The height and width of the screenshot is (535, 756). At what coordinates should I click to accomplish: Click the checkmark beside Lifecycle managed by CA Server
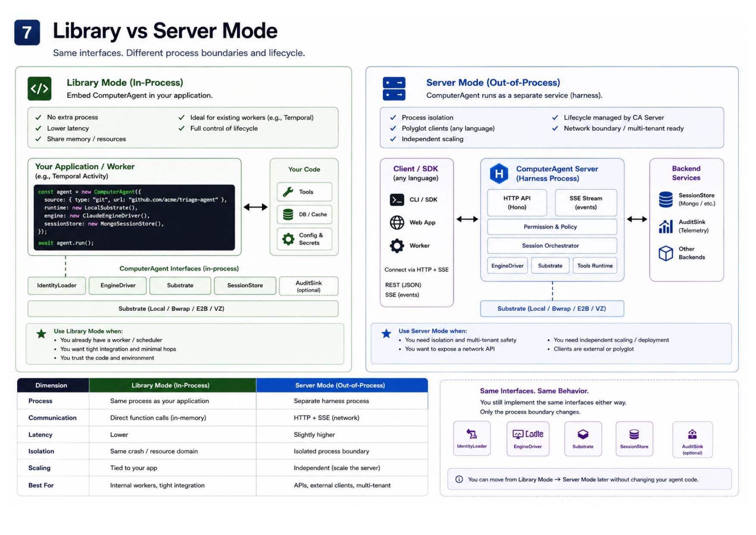click(555, 117)
